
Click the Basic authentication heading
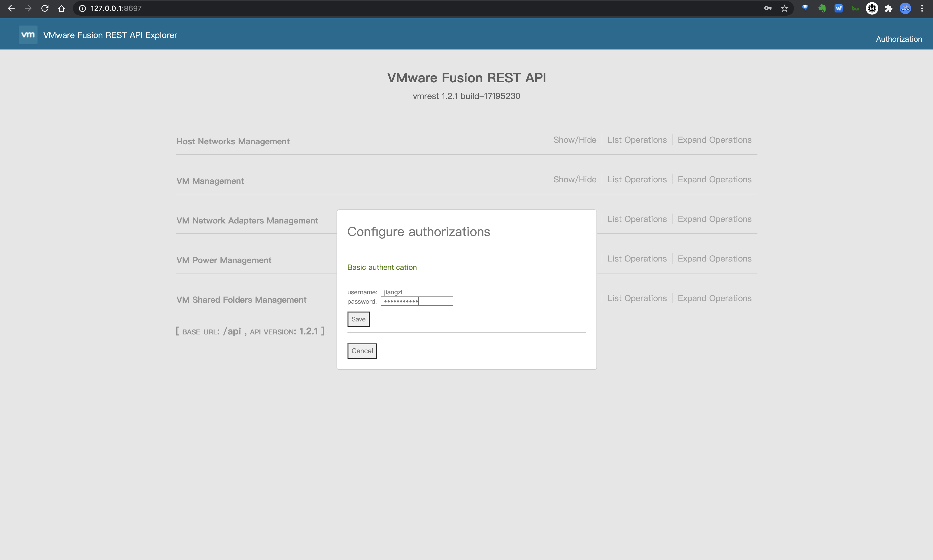[x=382, y=267]
